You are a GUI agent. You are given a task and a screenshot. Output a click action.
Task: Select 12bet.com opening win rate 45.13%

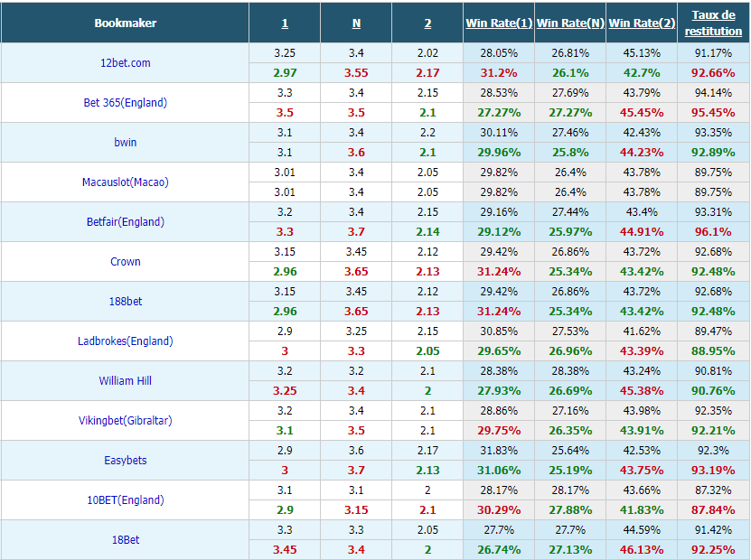pos(642,53)
